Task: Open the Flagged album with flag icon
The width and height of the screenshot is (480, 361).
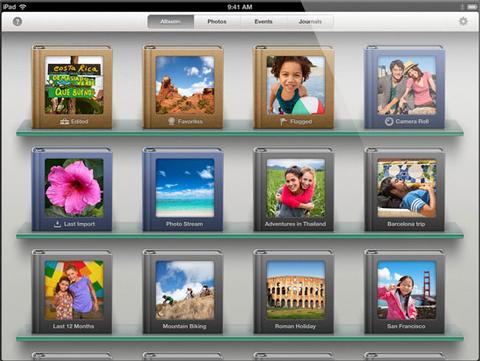Action: pyautogui.click(x=294, y=87)
